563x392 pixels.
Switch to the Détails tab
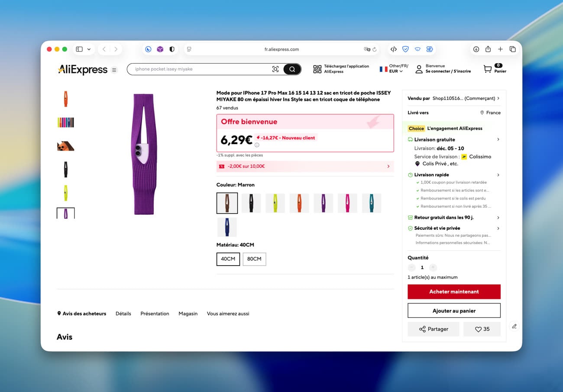123,314
